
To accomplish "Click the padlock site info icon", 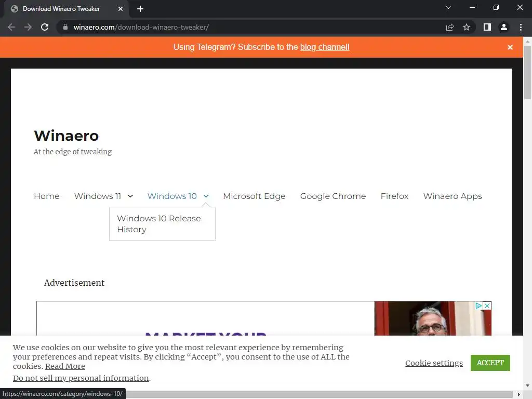I will coord(65,27).
